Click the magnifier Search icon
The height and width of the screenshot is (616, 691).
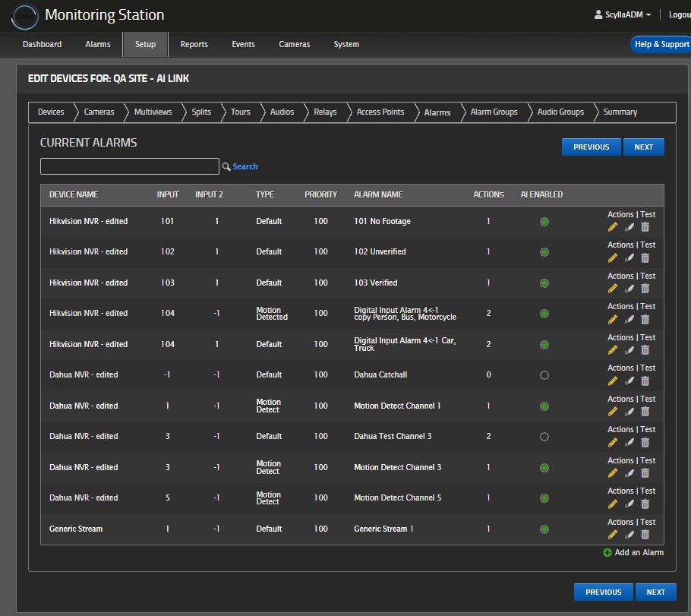click(226, 166)
